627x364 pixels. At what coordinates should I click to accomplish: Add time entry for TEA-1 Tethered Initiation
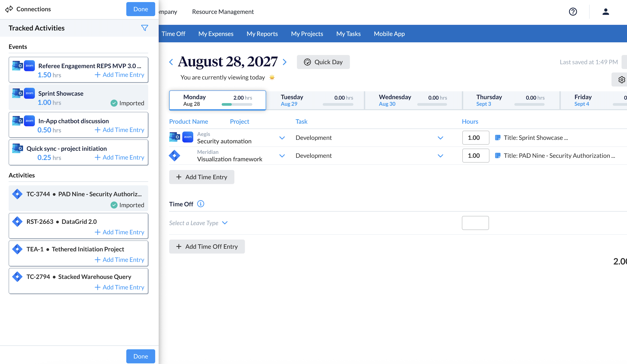tap(119, 259)
